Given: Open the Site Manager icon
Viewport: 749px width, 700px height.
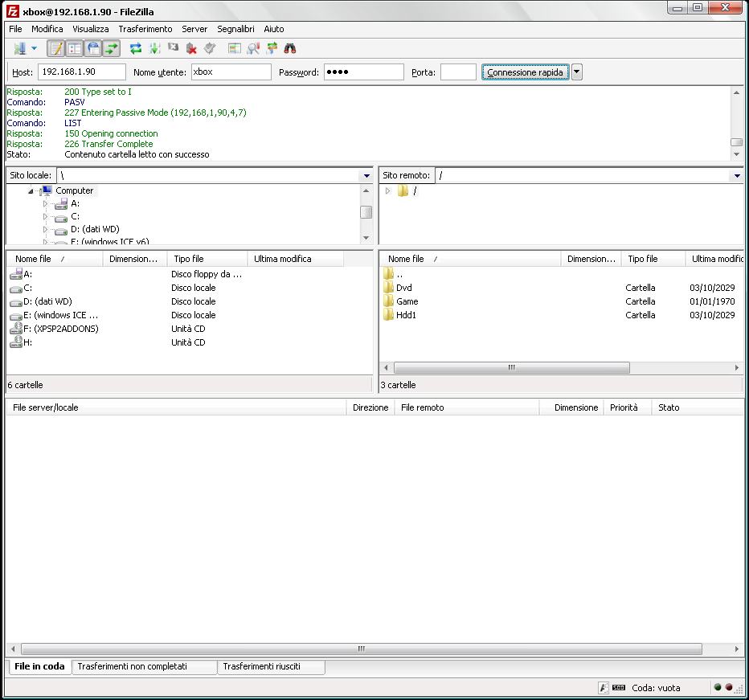Looking at the screenshot, I should pyautogui.click(x=20, y=48).
